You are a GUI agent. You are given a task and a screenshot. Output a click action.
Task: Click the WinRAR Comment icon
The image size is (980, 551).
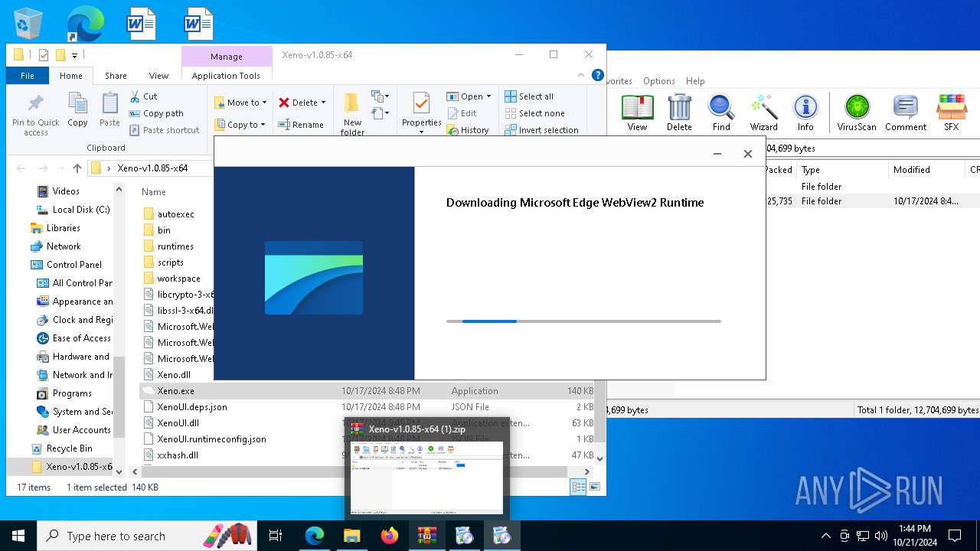coord(906,113)
